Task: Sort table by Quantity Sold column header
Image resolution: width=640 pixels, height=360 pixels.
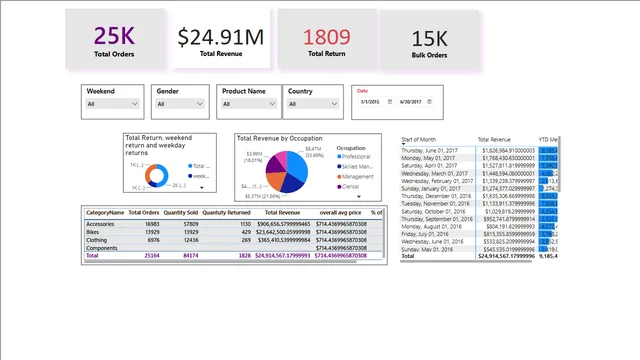Action: tap(181, 213)
